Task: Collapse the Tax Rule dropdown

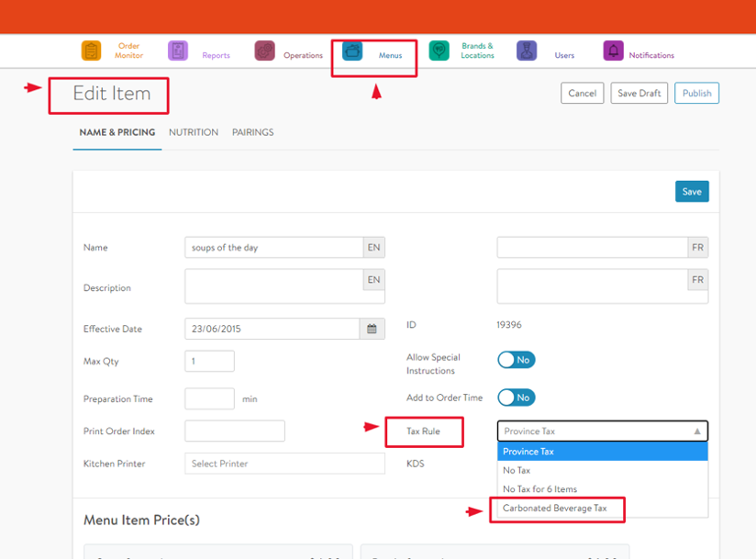Action: click(696, 431)
